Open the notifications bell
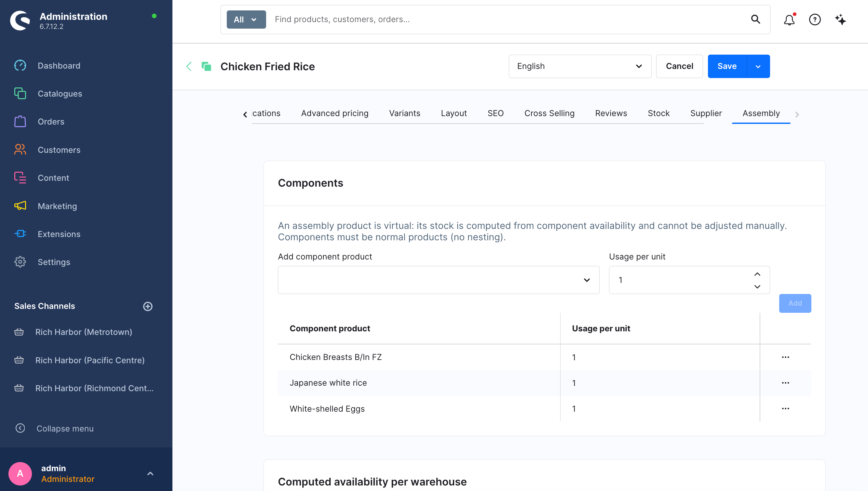 click(789, 20)
